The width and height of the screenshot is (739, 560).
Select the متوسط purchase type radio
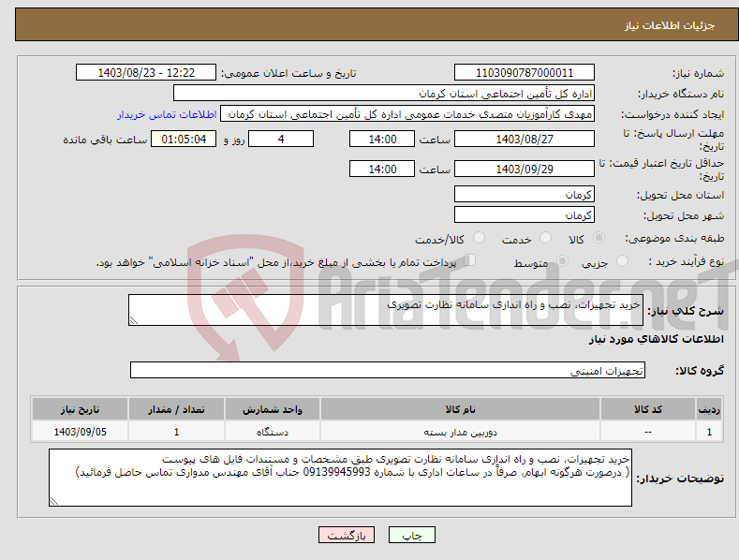[x=562, y=260]
